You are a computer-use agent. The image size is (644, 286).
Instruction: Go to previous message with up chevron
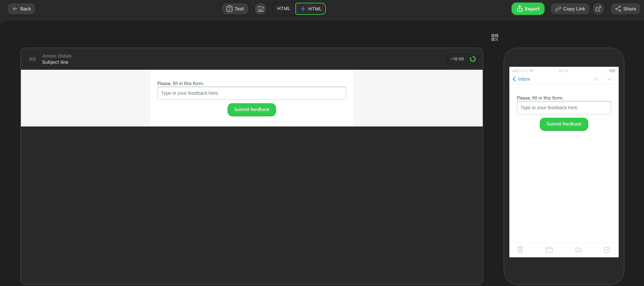[596, 79]
